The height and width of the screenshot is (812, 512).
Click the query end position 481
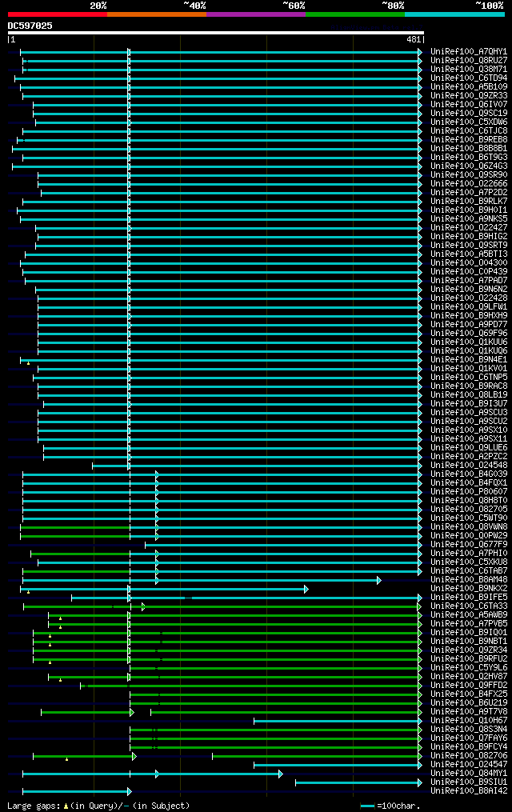[x=414, y=39]
